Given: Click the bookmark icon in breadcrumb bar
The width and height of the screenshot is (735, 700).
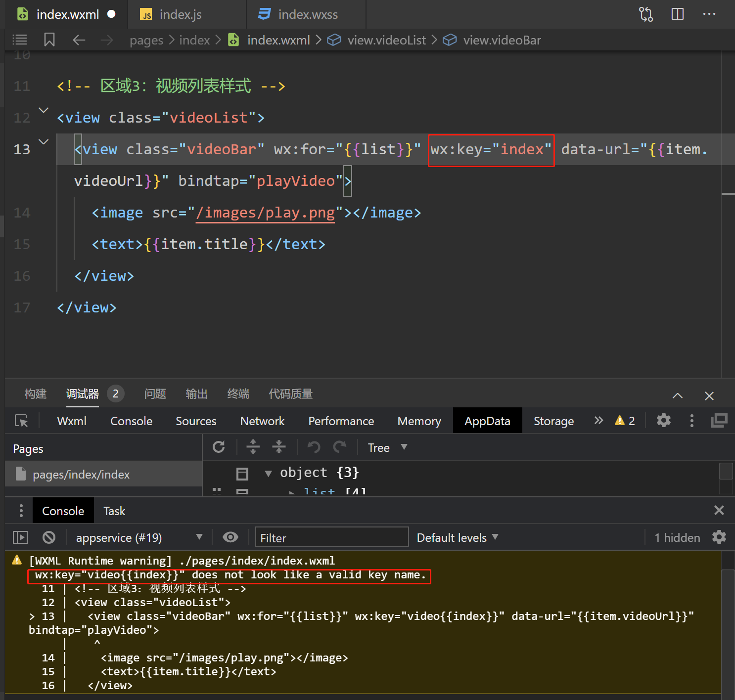Looking at the screenshot, I should coord(49,40).
